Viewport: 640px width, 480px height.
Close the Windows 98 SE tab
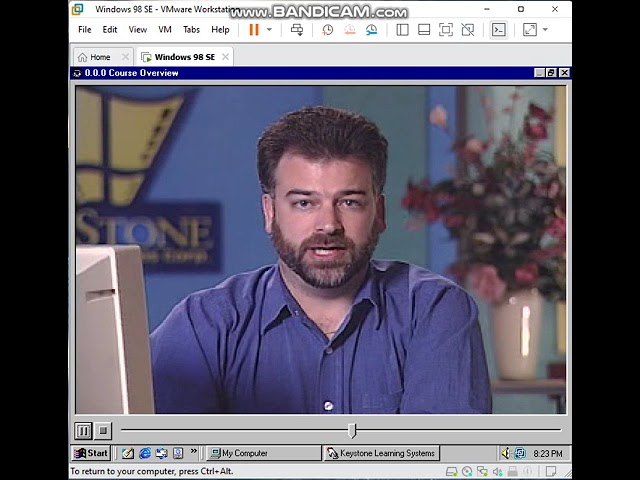(x=225, y=57)
